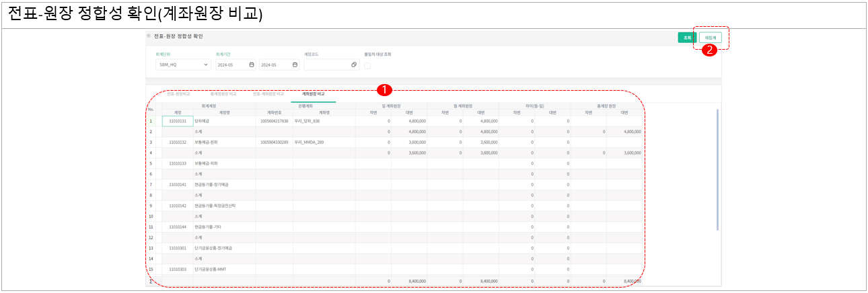Select account cell 11010131 in the grid

pos(178,121)
